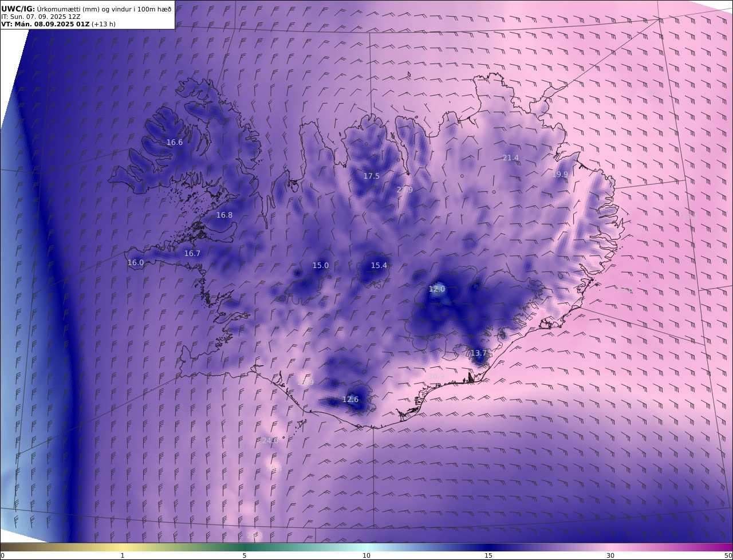Click the 19.9 value near the east coast
733x560 pixels.
pos(560,175)
